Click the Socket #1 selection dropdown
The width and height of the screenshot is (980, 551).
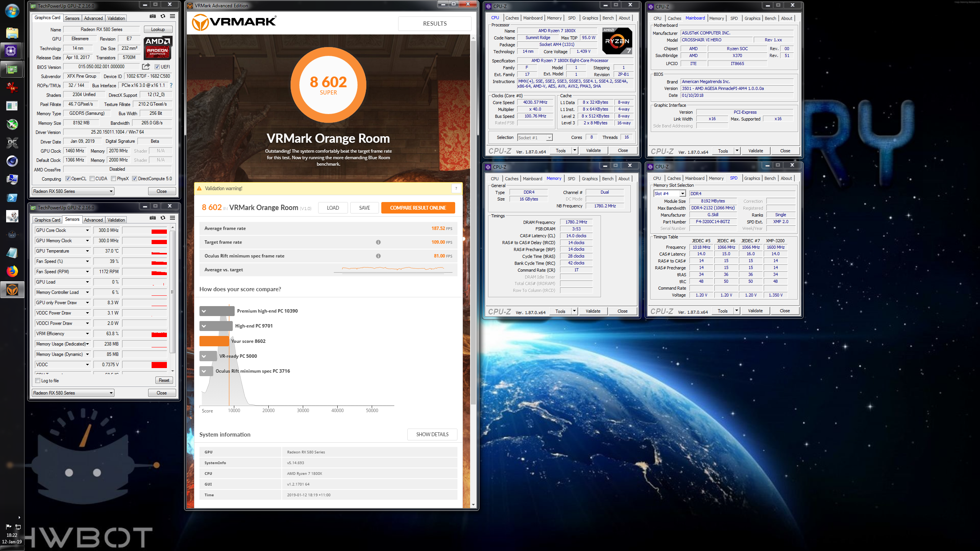click(534, 138)
